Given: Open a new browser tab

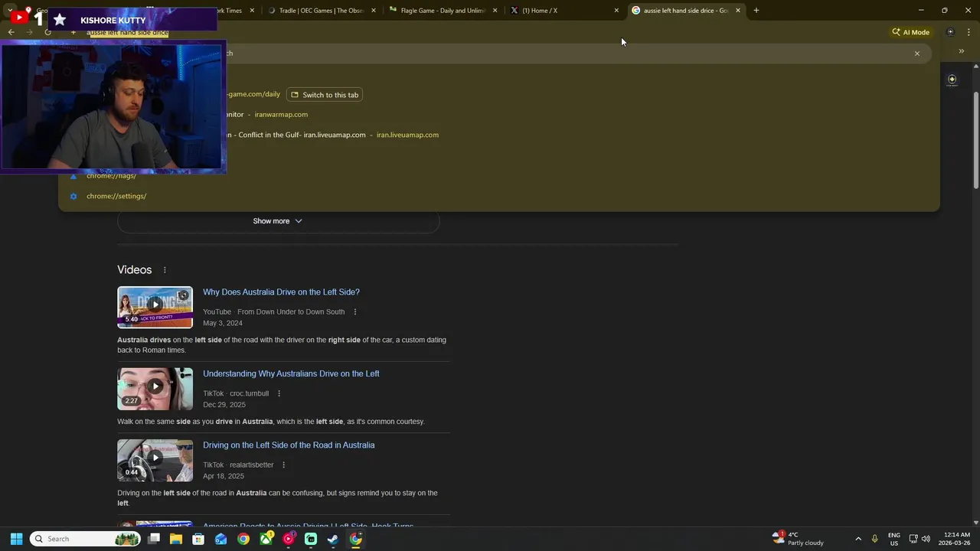Looking at the screenshot, I should tap(756, 11).
